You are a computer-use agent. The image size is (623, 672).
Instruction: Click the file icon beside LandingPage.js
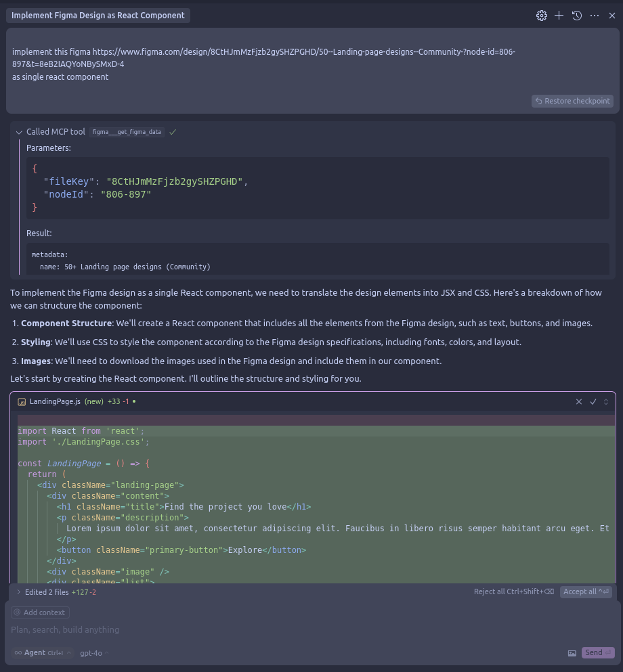(22, 401)
